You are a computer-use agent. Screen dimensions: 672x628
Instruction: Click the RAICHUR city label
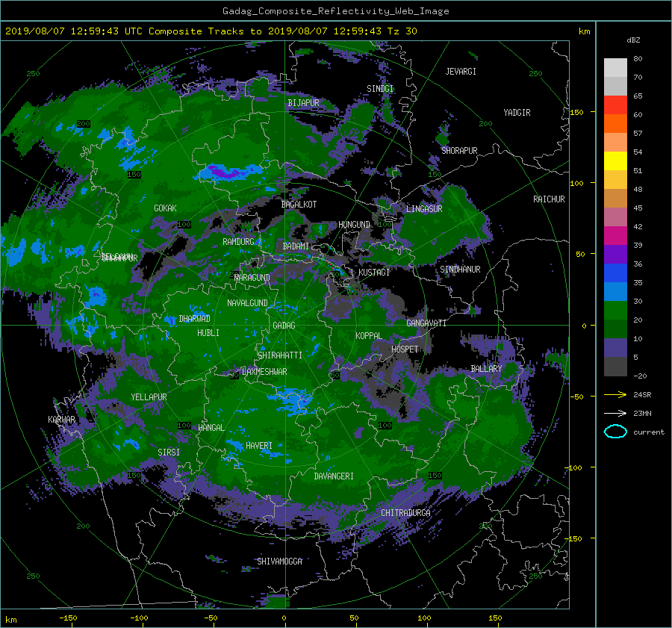coord(549,199)
